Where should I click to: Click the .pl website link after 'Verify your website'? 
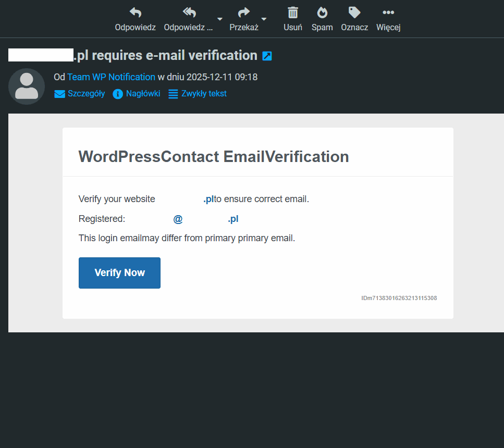(208, 199)
